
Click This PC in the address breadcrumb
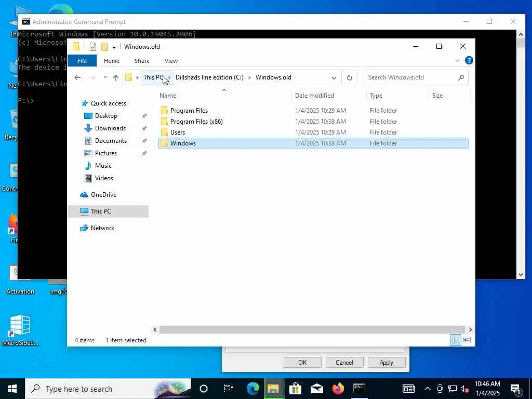coord(153,77)
